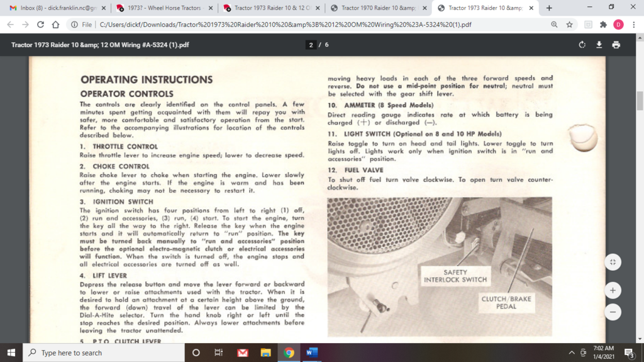Click the scrollbar up arrow
Viewport: 644px width, 362px height.
click(640, 37)
